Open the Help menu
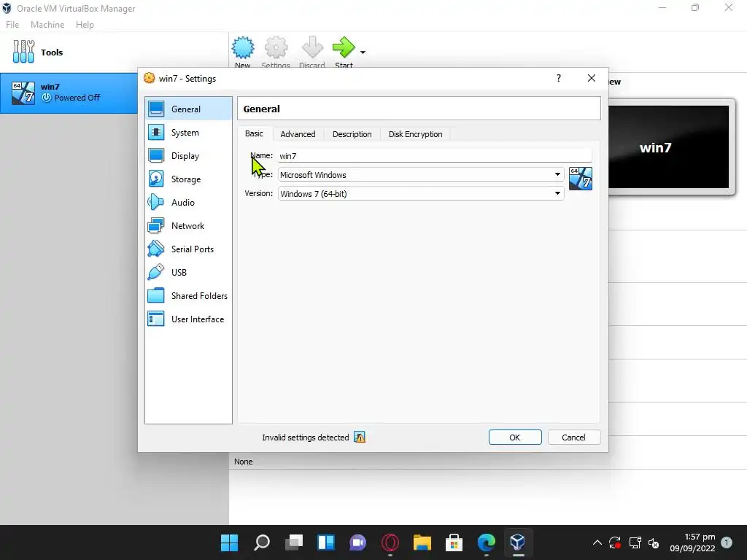The height and width of the screenshot is (560, 747). [x=85, y=25]
